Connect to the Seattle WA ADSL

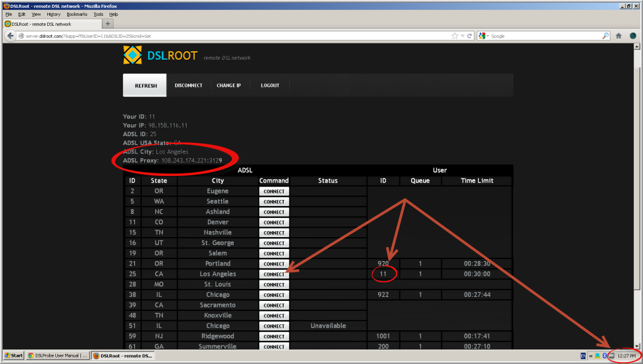coord(274,202)
